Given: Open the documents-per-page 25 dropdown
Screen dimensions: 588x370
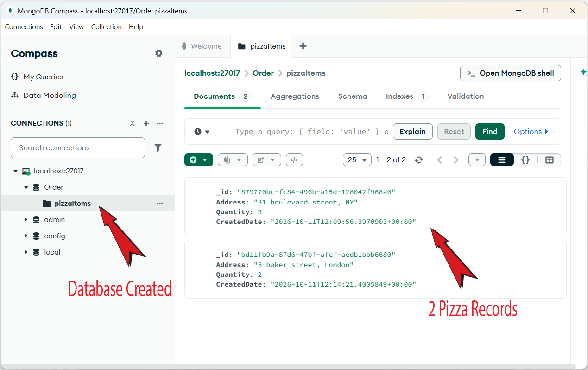Looking at the screenshot, I should pyautogui.click(x=357, y=160).
